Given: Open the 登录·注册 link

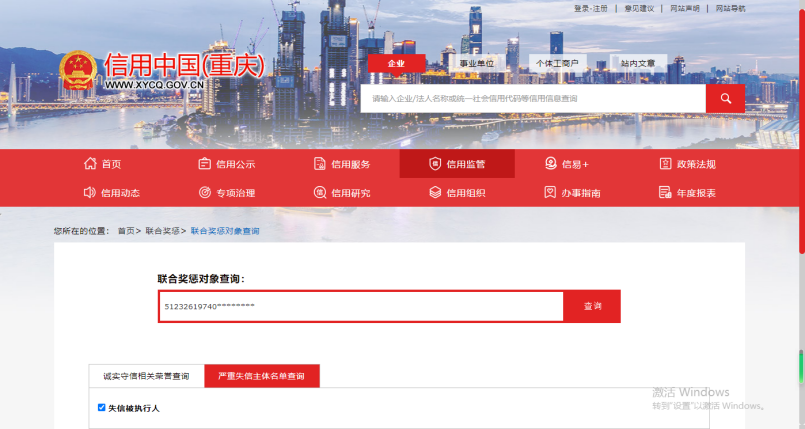Looking at the screenshot, I should click(x=590, y=8).
